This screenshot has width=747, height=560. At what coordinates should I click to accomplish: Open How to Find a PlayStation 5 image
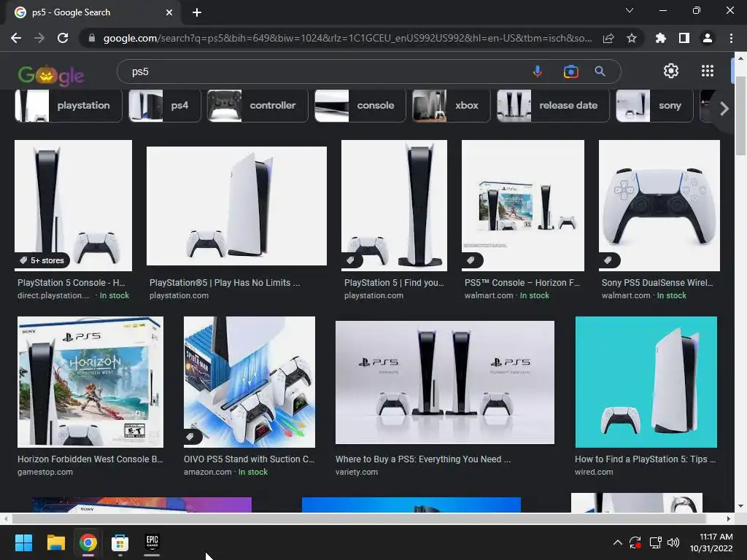click(x=646, y=382)
